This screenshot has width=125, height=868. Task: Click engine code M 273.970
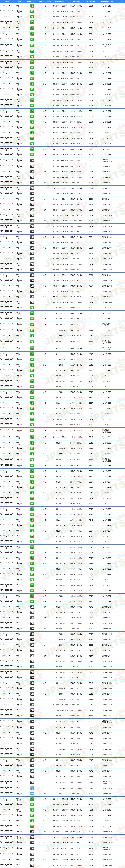click(107, 585)
